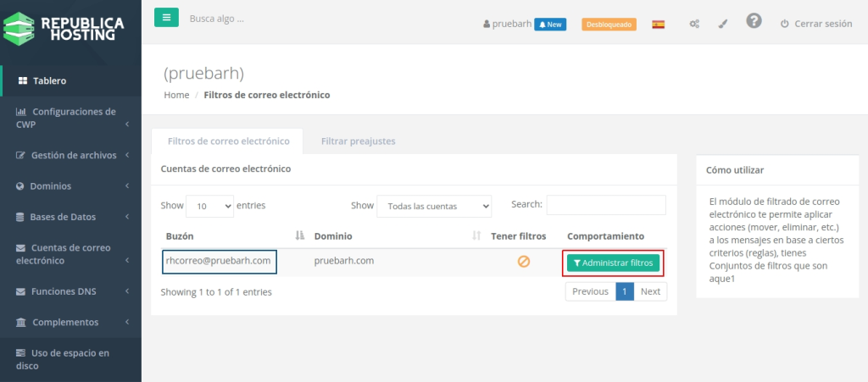Viewport: 868px width, 382px height.
Task: Open the entries-per-page dropdown showing 10
Action: click(x=210, y=206)
